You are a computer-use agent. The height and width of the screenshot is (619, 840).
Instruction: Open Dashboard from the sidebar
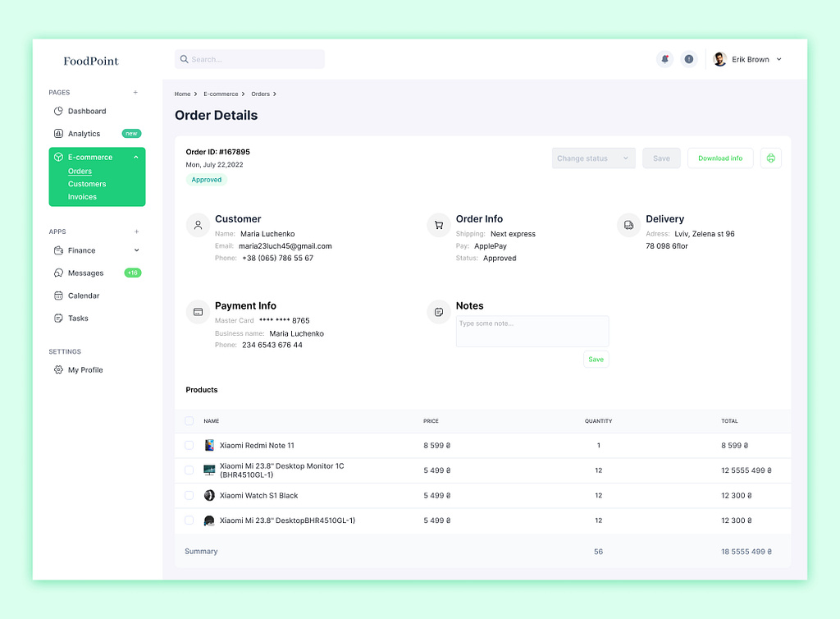pyautogui.click(x=86, y=111)
